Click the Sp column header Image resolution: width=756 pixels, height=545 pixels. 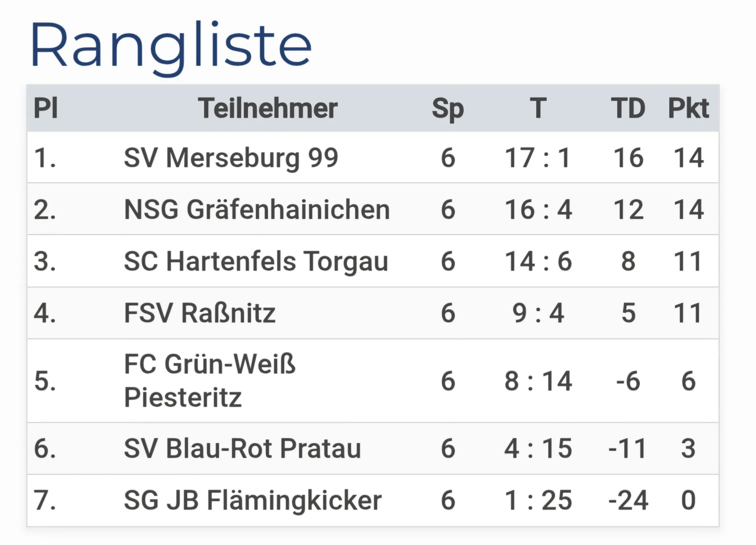[x=448, y=109]
